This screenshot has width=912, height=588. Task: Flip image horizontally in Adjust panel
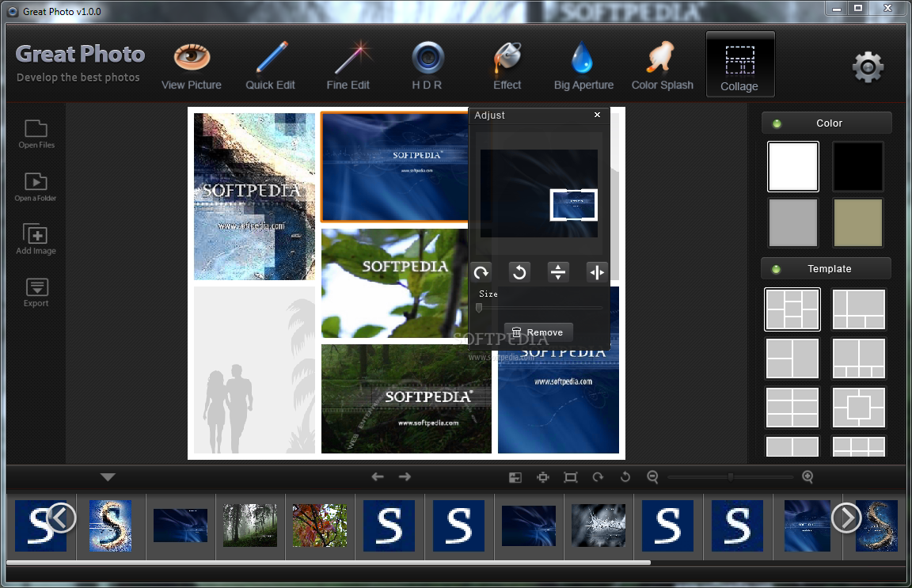(x=597, y=272)
